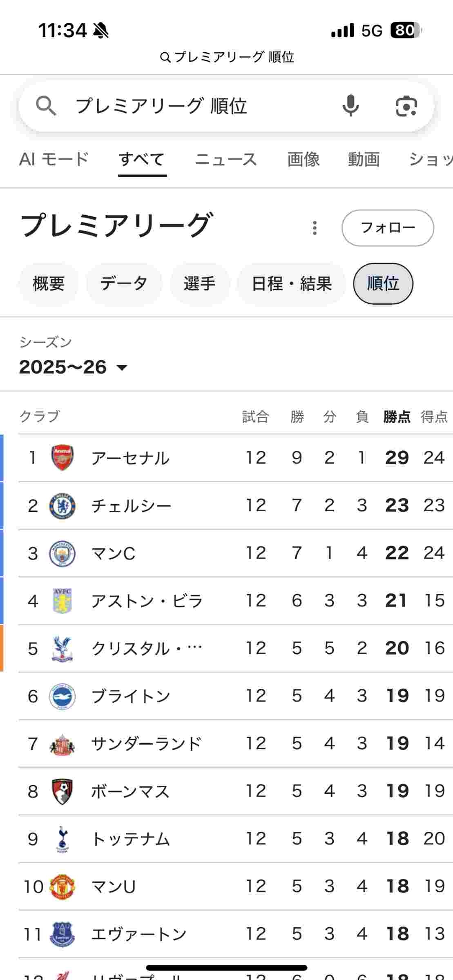Switch to the 画像 tab
The height and width of the screenshot is (980, 453).
[303, 159]
